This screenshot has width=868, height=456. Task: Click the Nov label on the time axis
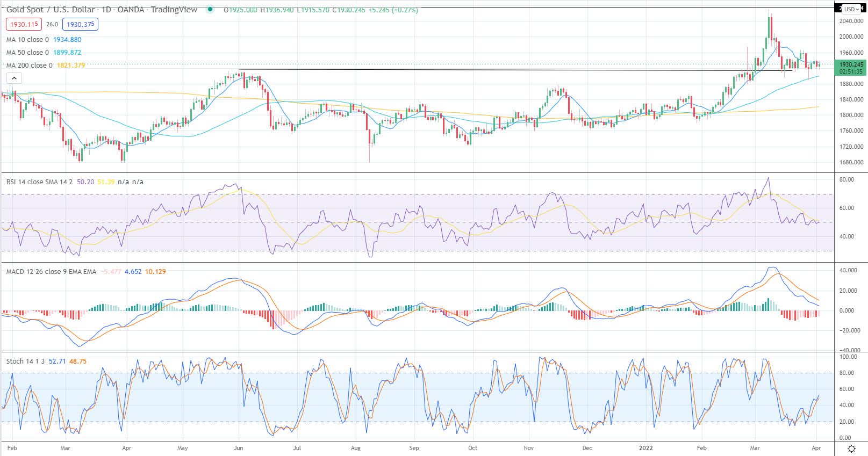529,448
